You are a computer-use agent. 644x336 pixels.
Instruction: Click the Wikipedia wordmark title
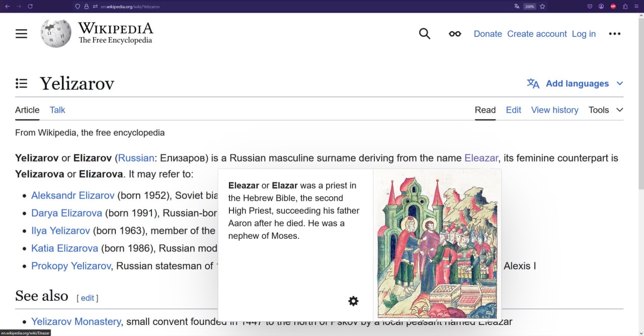tap(115, 28)
